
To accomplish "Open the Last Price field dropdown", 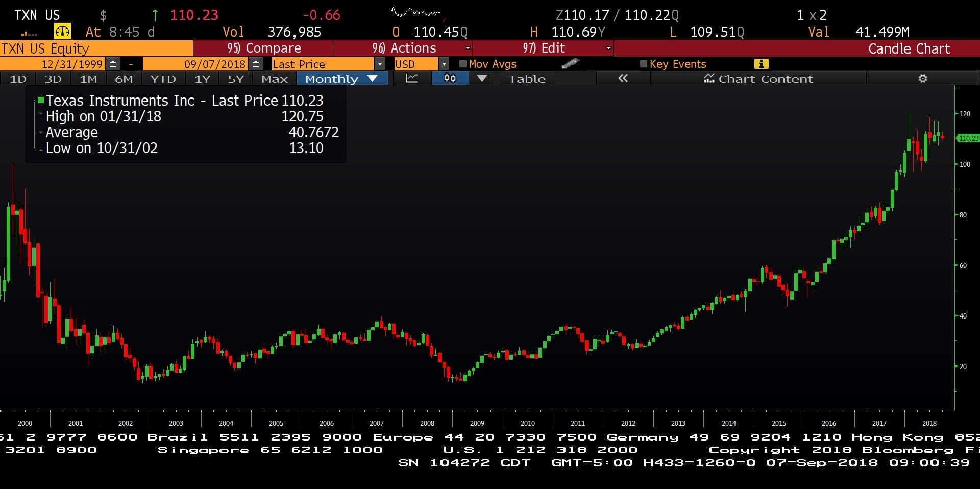I will [379, 64].
